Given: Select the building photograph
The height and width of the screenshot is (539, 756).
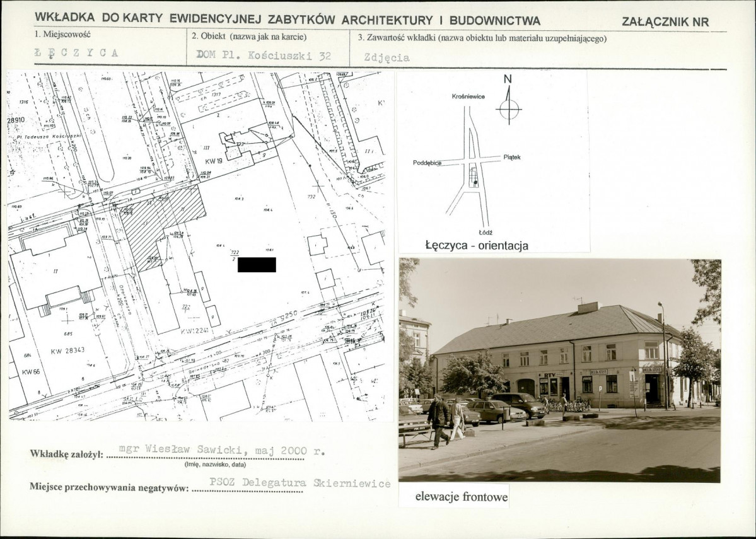Looking at the screenshot, I should [559, 370].
